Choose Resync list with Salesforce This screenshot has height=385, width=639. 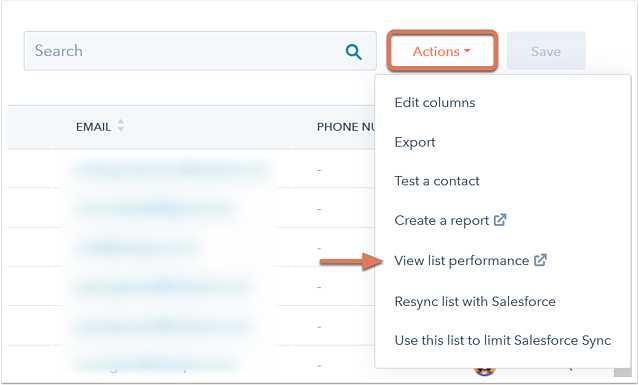point(475,301)
